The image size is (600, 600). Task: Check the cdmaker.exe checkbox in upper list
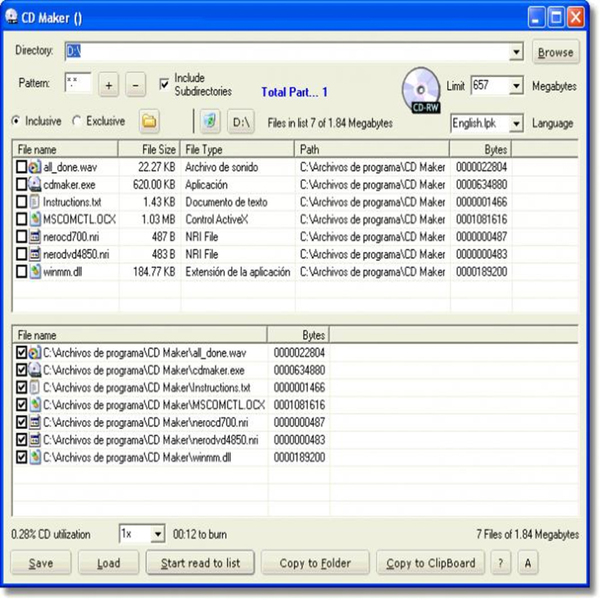pyautogui.click(x=21, y=184)
